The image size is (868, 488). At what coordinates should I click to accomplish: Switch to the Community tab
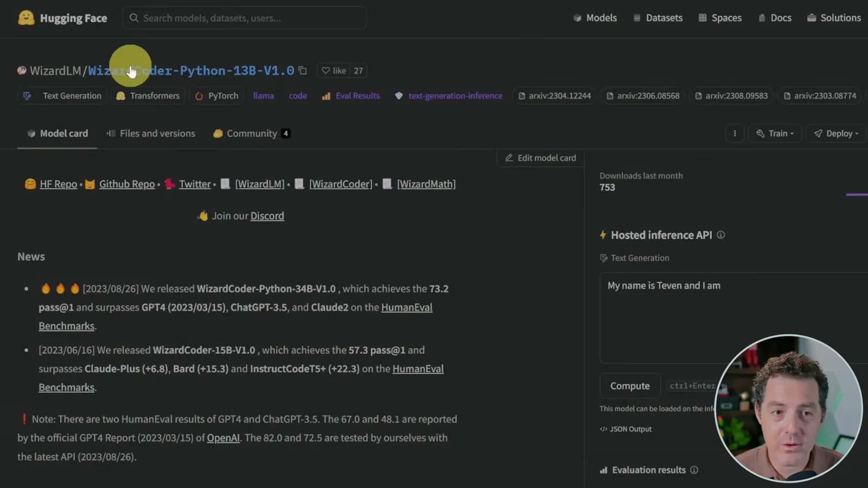tap(252, 133)
